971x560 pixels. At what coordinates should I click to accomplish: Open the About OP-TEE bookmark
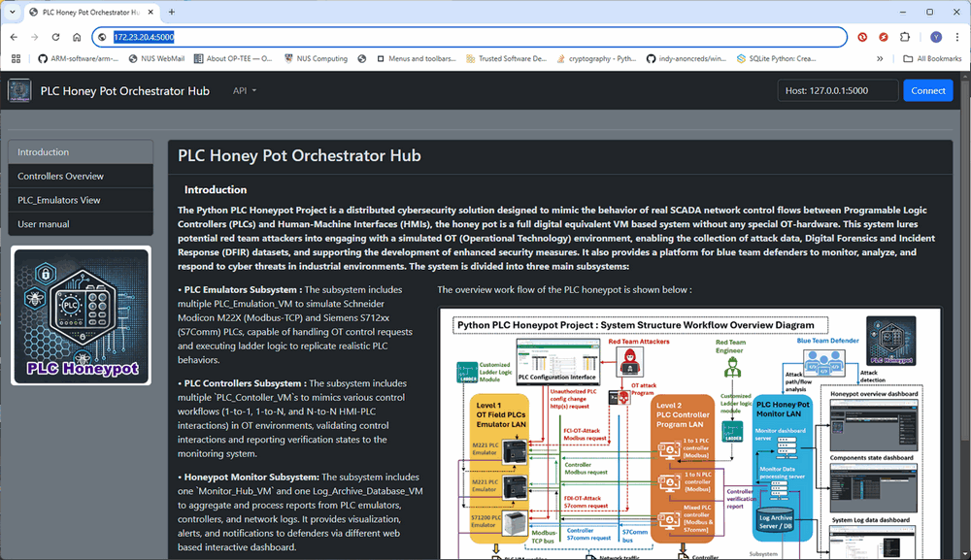233,59
